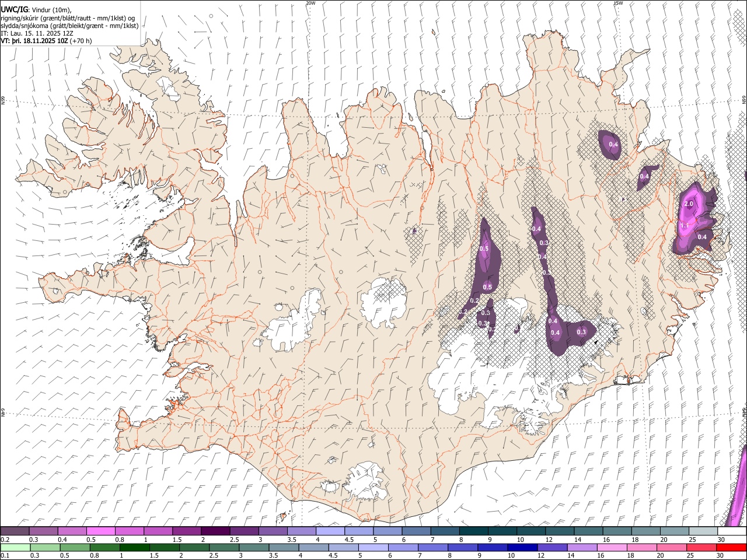Select the deep blue 10 swatch in the bottom legend row
The width and height of the screenshot is (747, 560).
522,548
